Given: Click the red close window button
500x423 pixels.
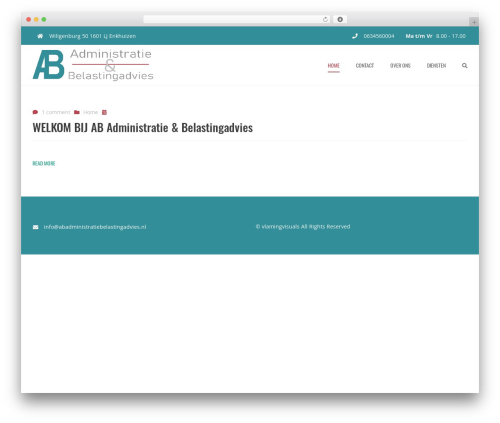Looking at the screenshot, I should 29,19.
